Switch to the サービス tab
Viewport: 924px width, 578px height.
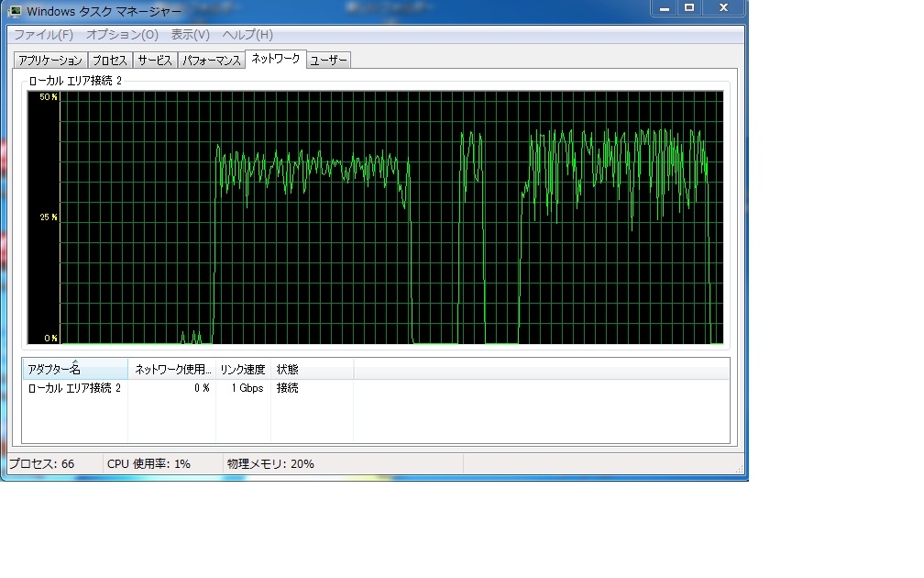154,61
